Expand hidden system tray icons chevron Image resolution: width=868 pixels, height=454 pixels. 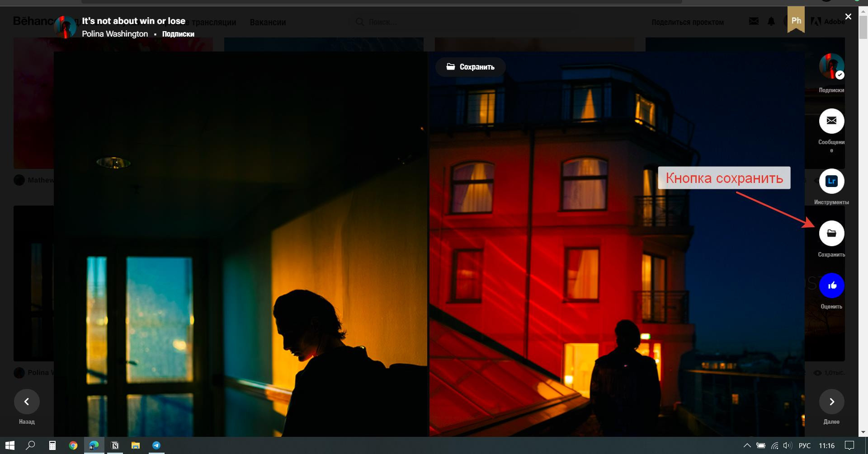[x=747, y=445]
